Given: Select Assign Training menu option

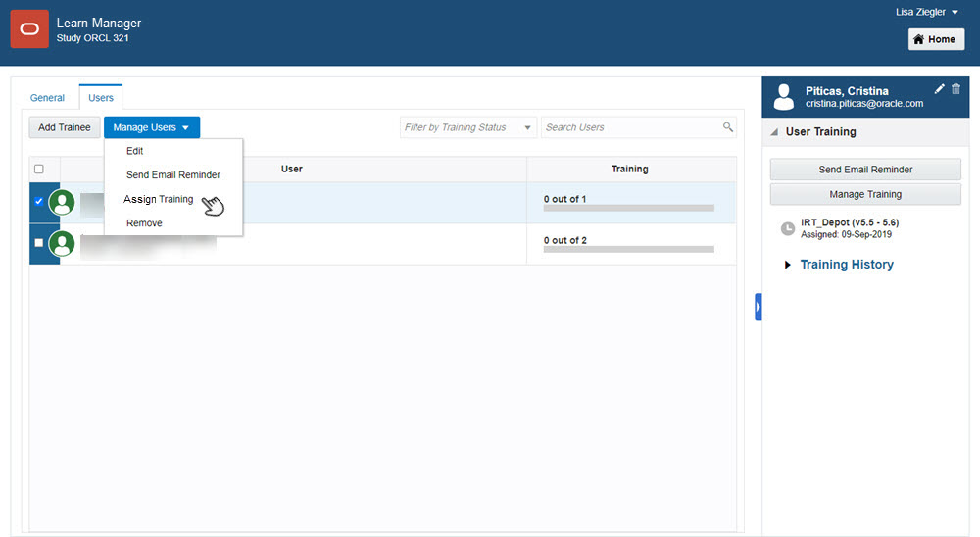Looking at the screenshot, I should point(158,199).
